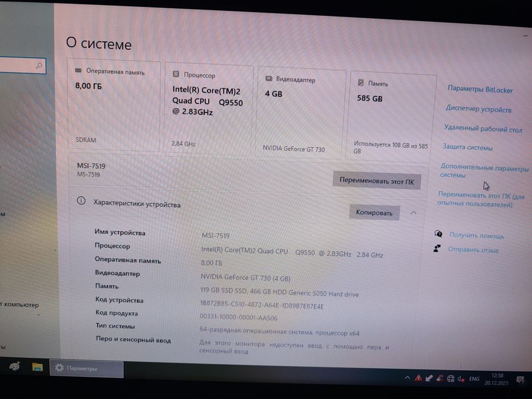Select NVIDIA GeForce GT 730 (4 GB) value
The height and width of the screenshot is (399, 532).
(245, 278)
